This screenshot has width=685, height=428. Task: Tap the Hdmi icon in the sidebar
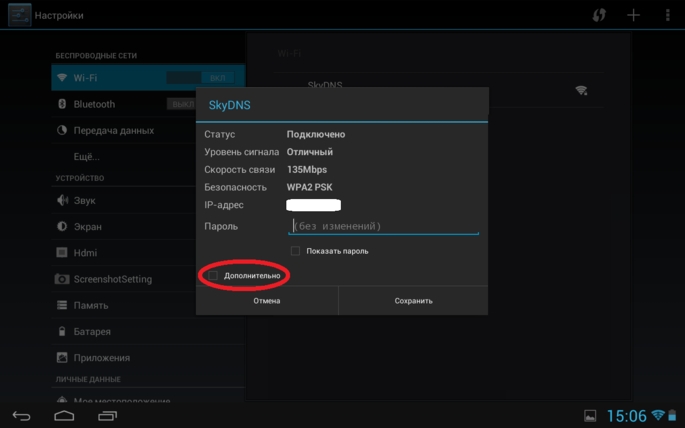[62, 252]
